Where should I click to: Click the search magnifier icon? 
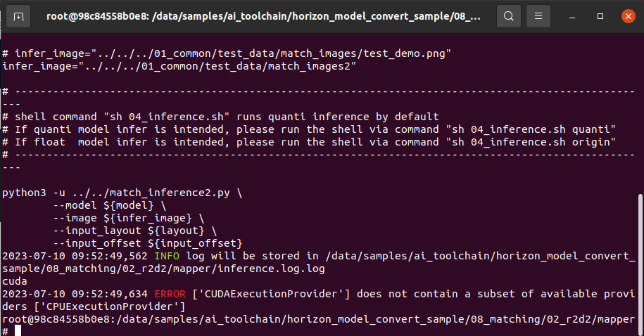point(508,15)
